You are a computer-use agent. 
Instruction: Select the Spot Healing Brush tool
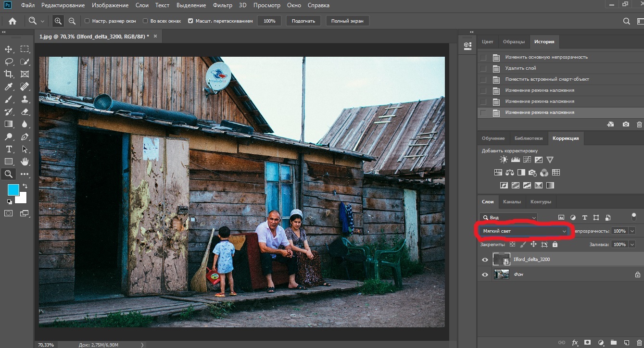25,87
